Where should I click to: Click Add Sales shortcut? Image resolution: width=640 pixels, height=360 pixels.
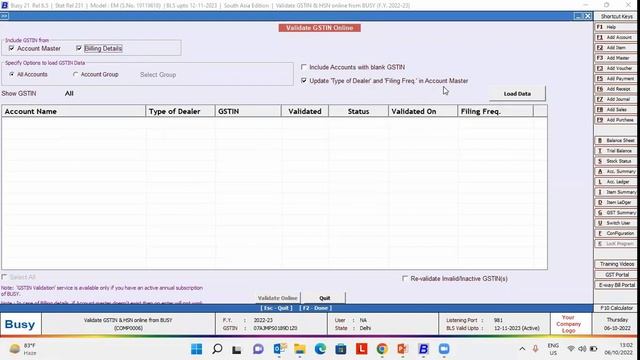(x=616, y=109)
